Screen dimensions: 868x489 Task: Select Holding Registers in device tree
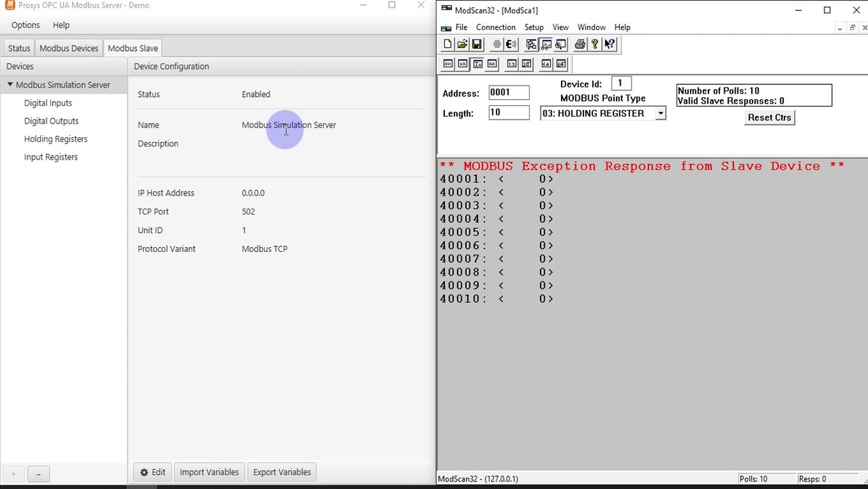56,139
